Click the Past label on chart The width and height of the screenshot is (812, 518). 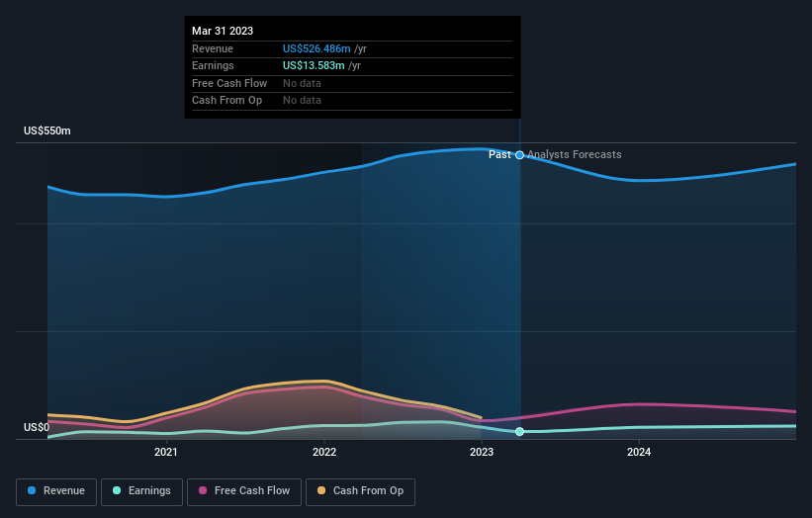tap(499, 154)
